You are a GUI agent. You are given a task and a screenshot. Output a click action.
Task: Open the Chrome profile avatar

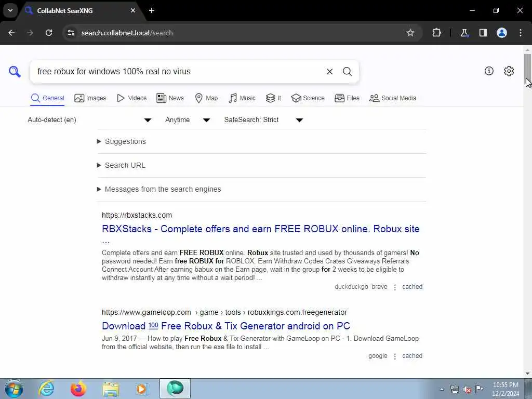[x=502, y=33]
